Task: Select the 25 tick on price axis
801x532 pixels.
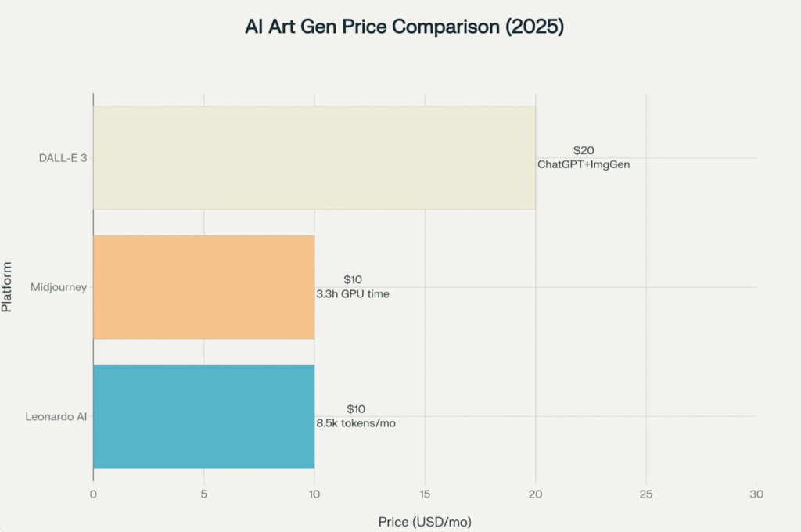Action: [646, 494]
